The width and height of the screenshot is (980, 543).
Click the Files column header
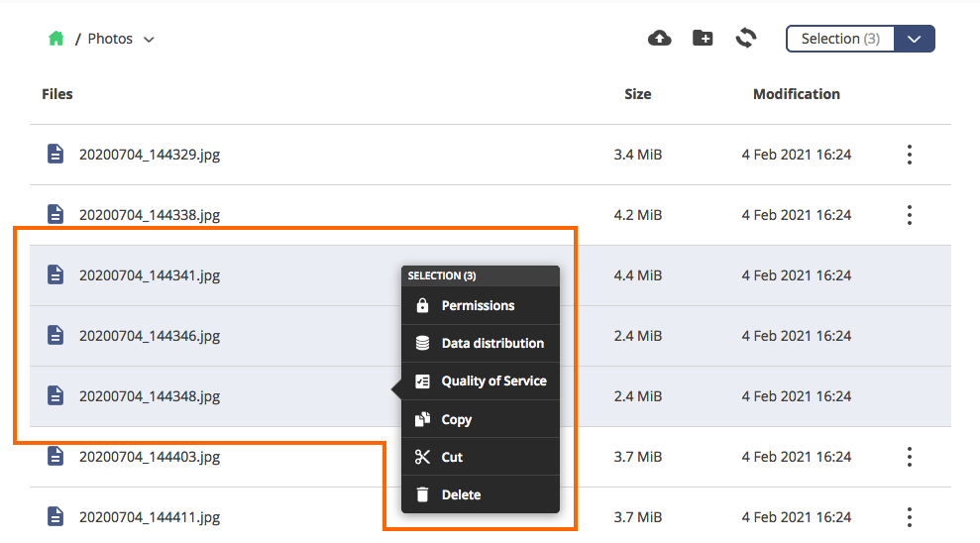pyautogui.click(x=56, y=94)
